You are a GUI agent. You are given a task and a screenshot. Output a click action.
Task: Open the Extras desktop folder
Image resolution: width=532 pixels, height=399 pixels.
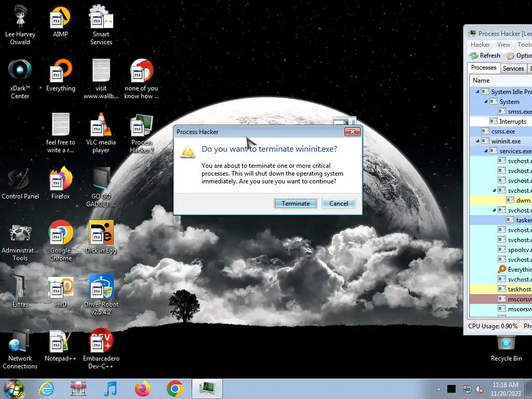(x=20, y=291)
